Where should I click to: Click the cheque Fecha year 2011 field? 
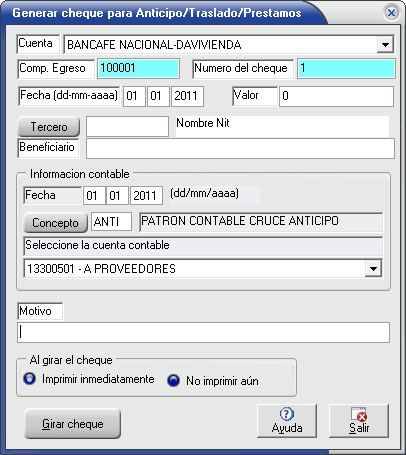[187, 96]
